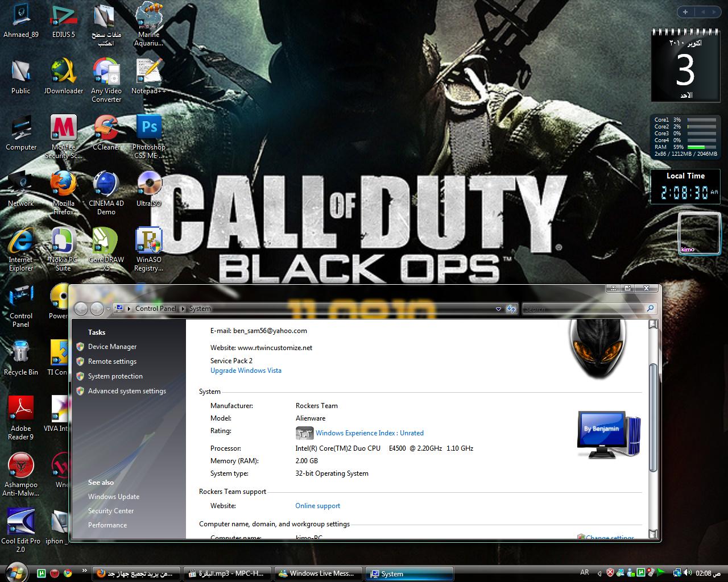Click the Back navigation button
This screenshot has height=582, width=728.
81,309
